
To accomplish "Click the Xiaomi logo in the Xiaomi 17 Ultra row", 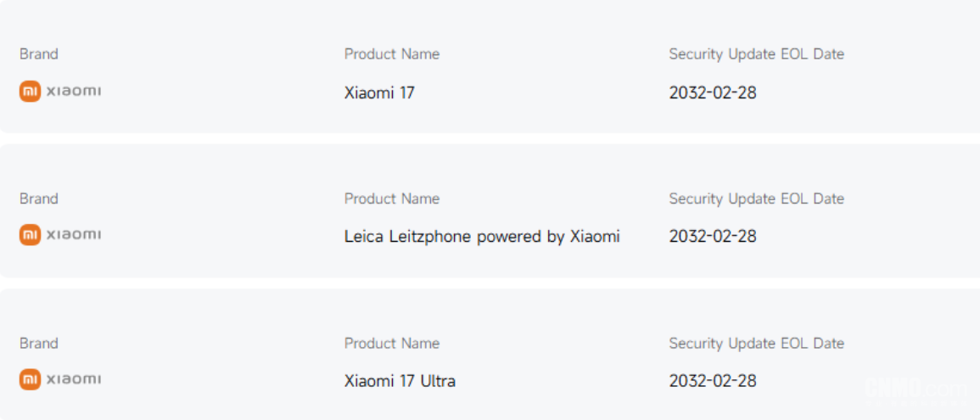I will pyautogui.click(x=30, y=379).
